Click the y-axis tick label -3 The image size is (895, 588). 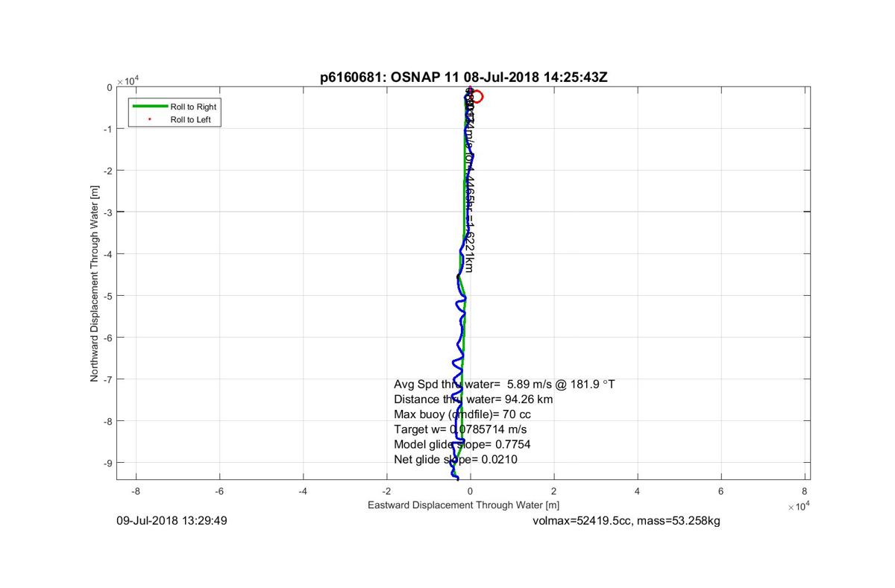pyautogui.click(x=107, y=213)
